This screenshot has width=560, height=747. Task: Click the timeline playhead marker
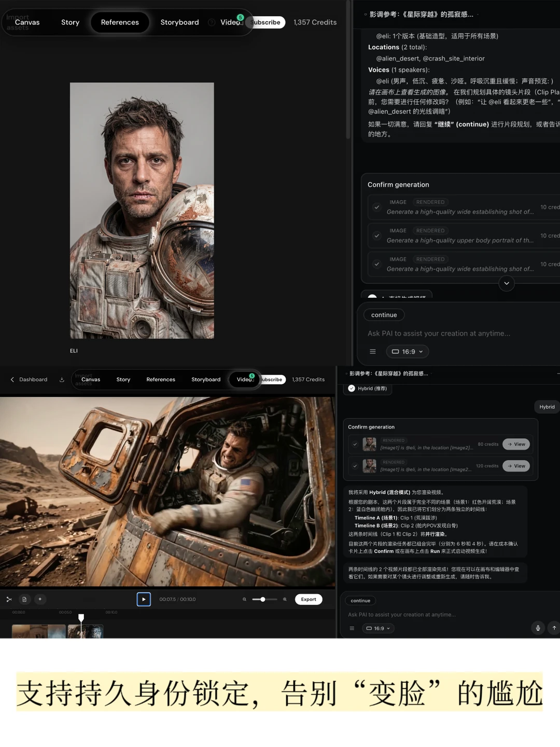(x=81, y=617)
